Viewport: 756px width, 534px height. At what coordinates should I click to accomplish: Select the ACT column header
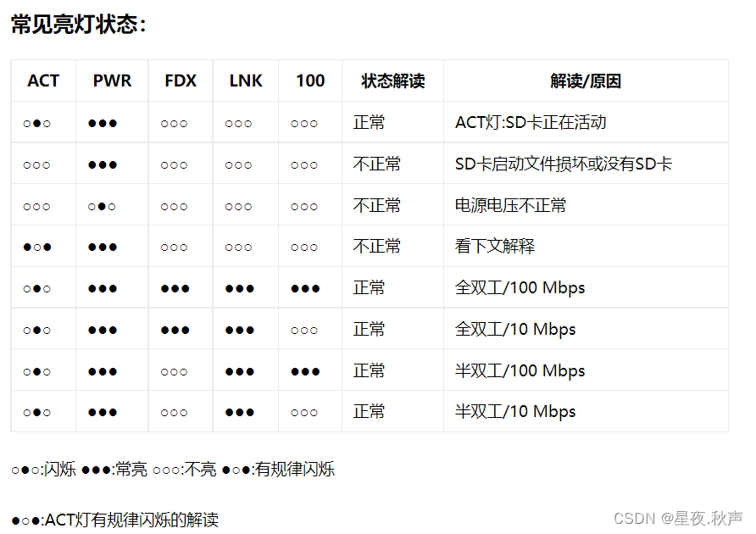[43, 81]
